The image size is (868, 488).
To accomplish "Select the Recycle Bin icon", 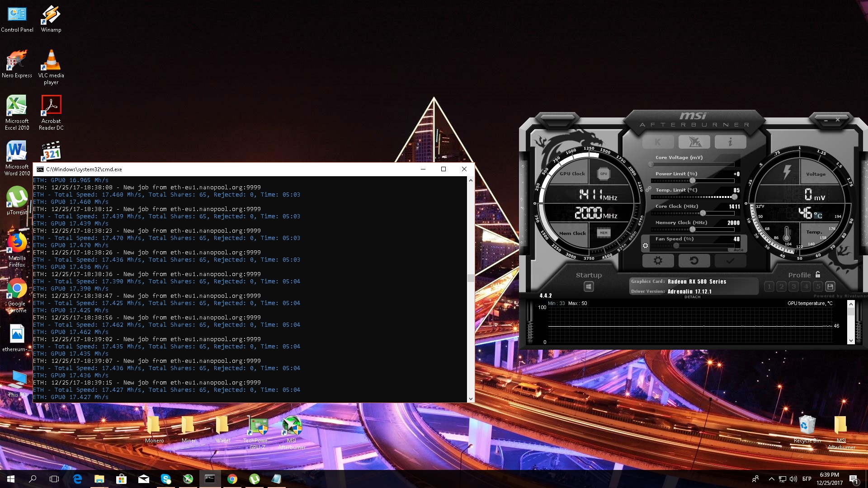I will point(807,429).
